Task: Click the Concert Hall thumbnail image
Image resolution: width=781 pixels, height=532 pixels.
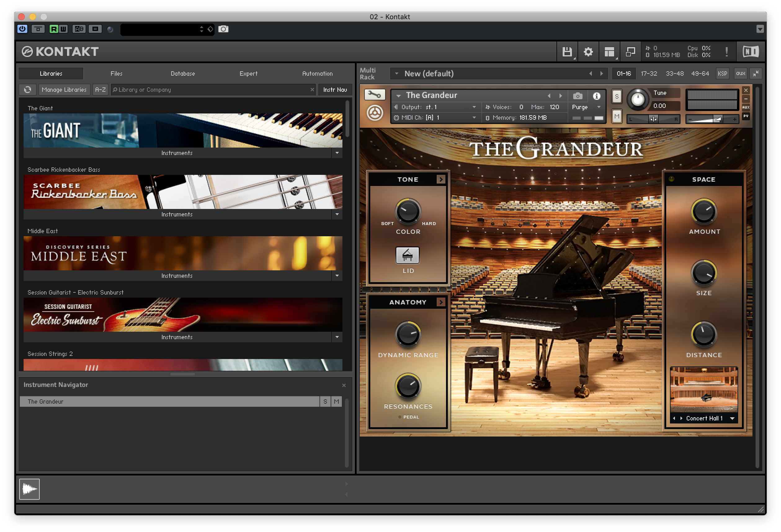Action: 704,390
